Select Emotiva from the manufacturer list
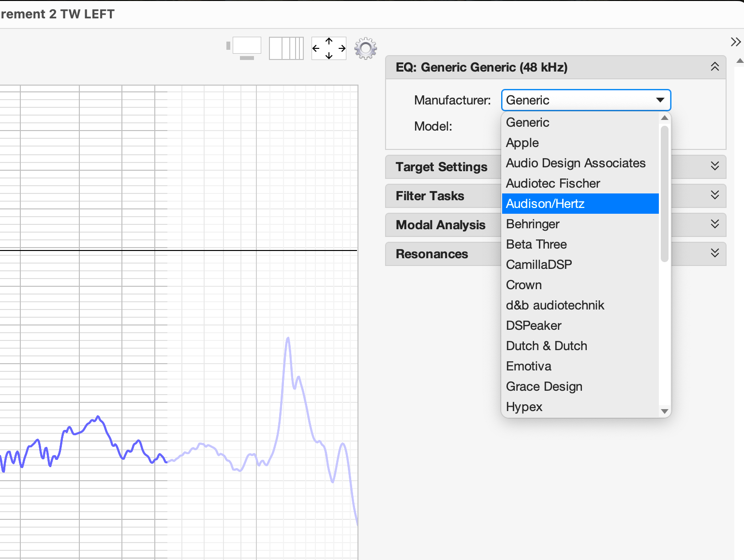744x560 pixels. click(529, 366)
